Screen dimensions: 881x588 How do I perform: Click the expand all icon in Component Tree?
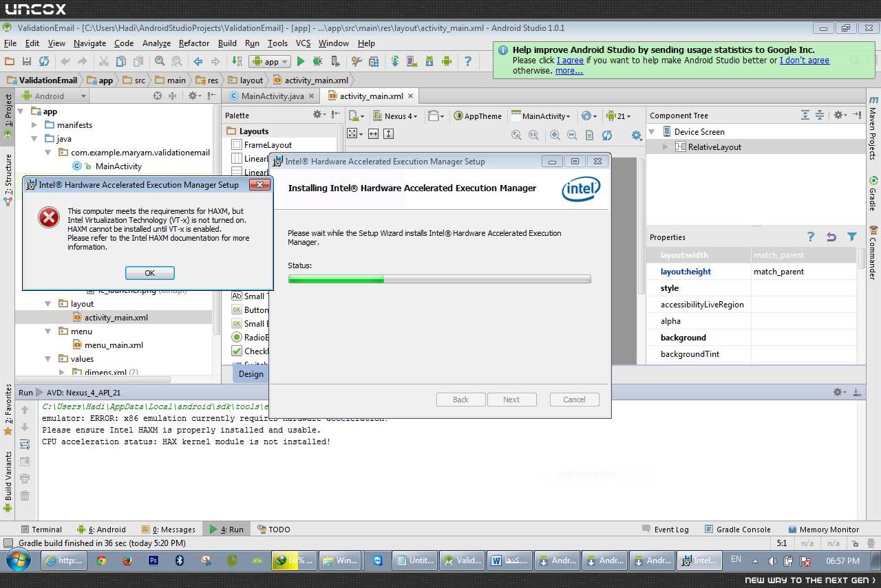point(805,116)
